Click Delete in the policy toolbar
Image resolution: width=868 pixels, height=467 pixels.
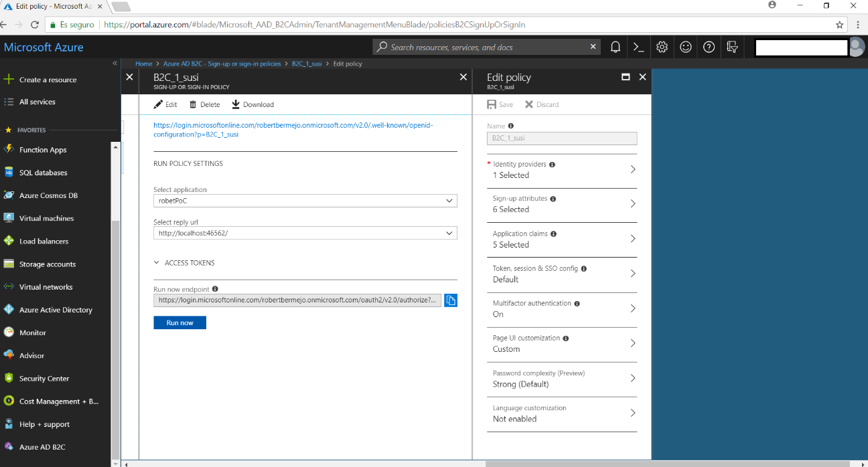(x=204, y=104)
